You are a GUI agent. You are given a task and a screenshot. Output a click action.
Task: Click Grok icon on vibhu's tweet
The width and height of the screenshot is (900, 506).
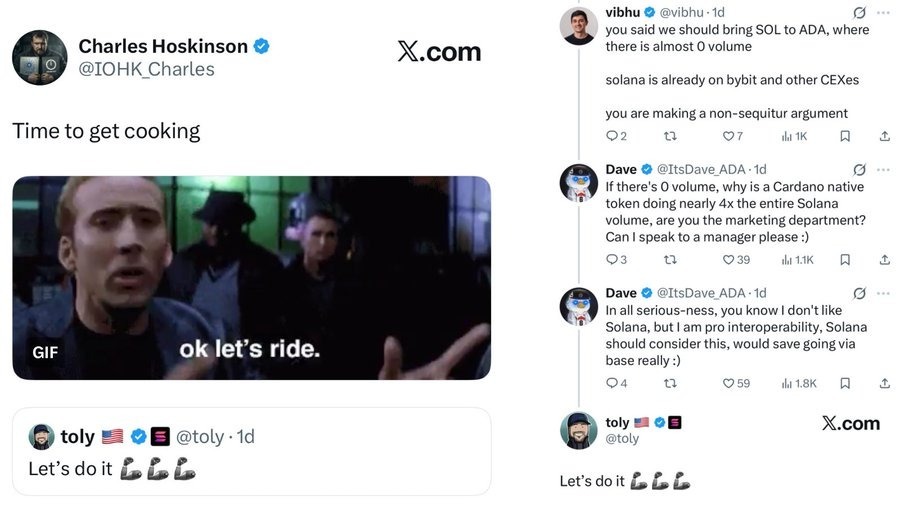point(858,13)
